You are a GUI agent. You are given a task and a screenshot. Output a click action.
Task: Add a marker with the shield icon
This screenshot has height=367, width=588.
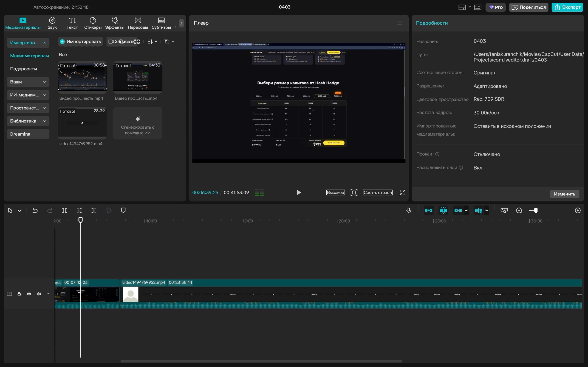(123, 210)
